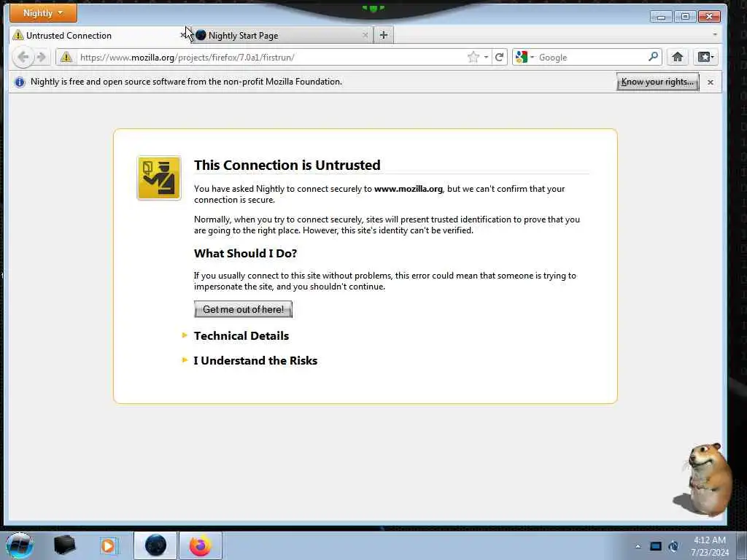Click the search magnifier icon

click(653, 57)
